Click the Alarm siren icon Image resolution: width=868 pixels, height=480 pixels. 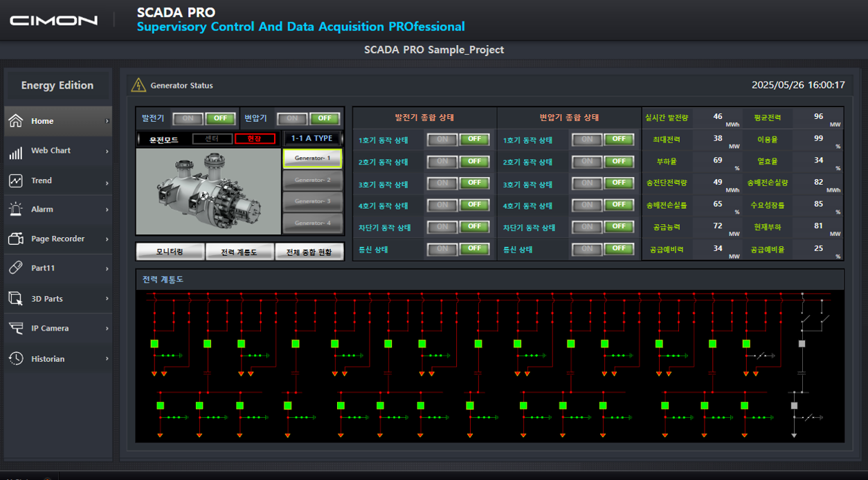[x=15, y=210]
